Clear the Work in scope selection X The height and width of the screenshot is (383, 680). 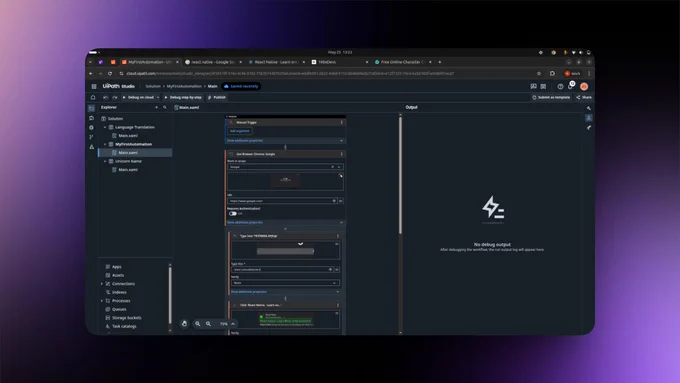pyautogui.click(x=333, y=167)
